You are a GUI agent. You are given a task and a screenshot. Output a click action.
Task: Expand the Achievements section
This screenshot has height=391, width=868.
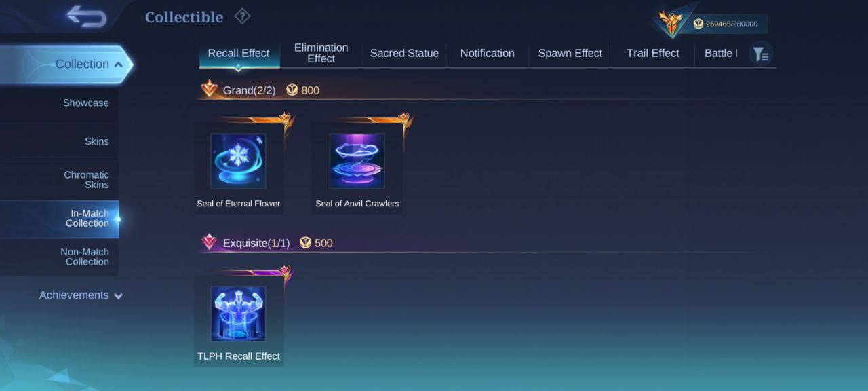[x=81, y=295]
